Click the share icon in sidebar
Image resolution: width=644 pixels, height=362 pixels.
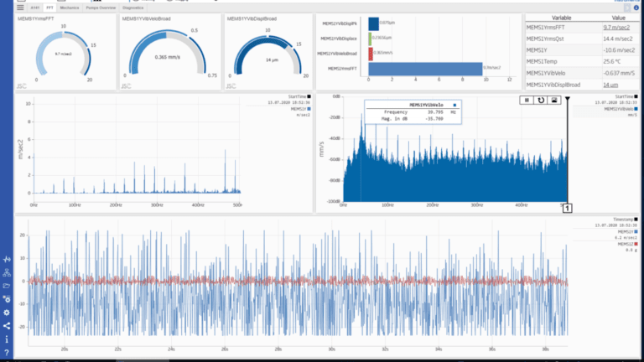(x=7, y=326)
